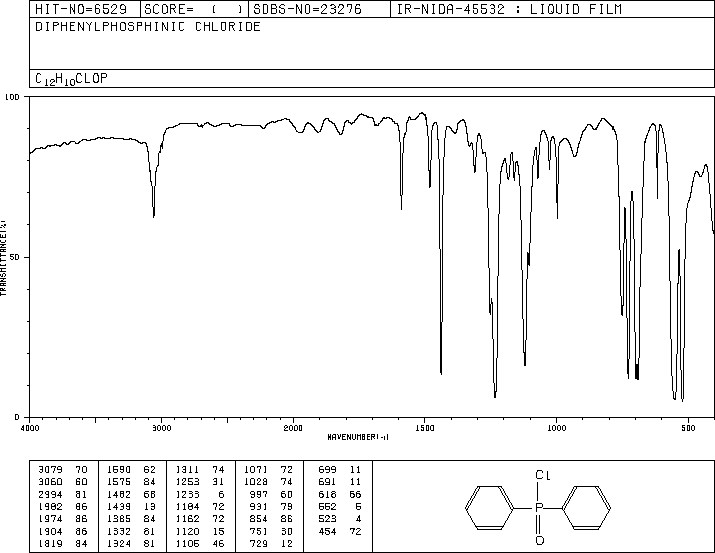Select the 2994 peak table entry
The height and width of the screenshot is (553, 715).
click(x=62, y=494)
